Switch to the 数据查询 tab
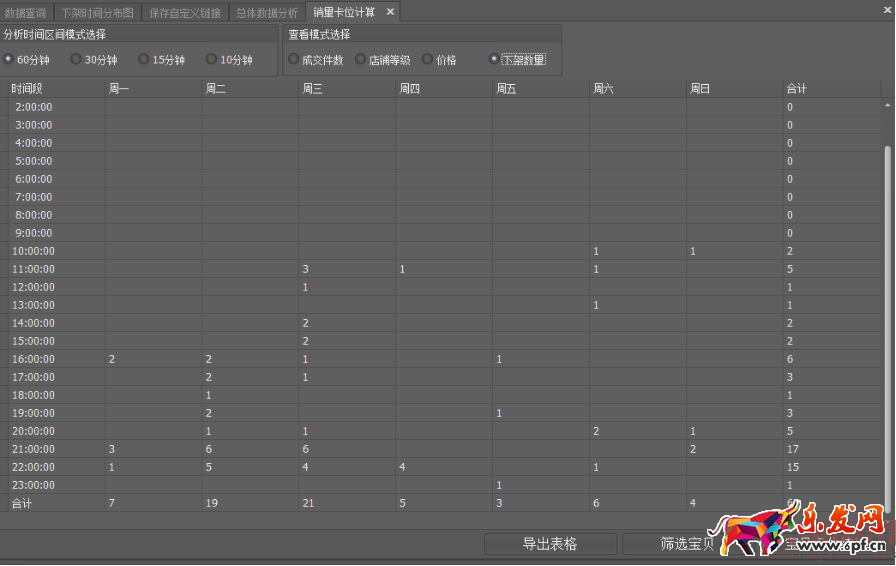896x566 pixels. [25, 13]
